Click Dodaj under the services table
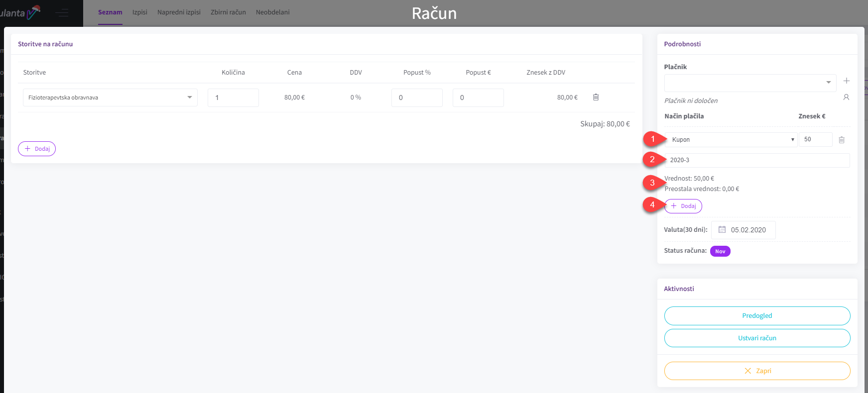This screenshot has width=868, height=393. click(37, 149)
